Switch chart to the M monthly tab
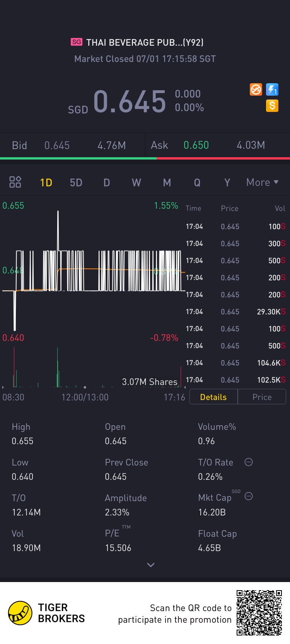 pyautogui.click(x=167, y=182)
